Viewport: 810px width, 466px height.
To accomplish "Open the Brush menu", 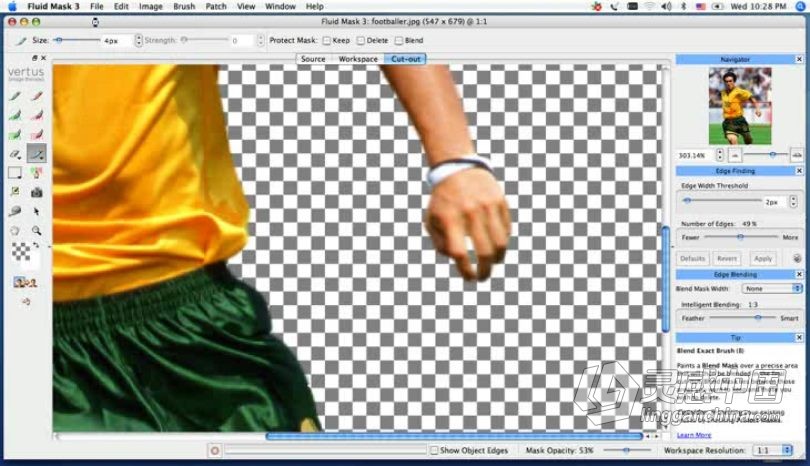I will click(x=184, y=7).
